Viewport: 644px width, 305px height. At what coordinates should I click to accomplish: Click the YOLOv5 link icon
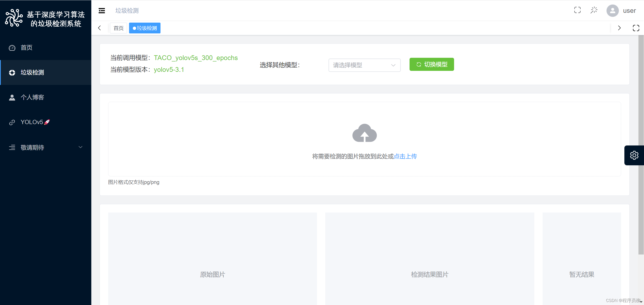pyautogui.click(x=12, y=122)
